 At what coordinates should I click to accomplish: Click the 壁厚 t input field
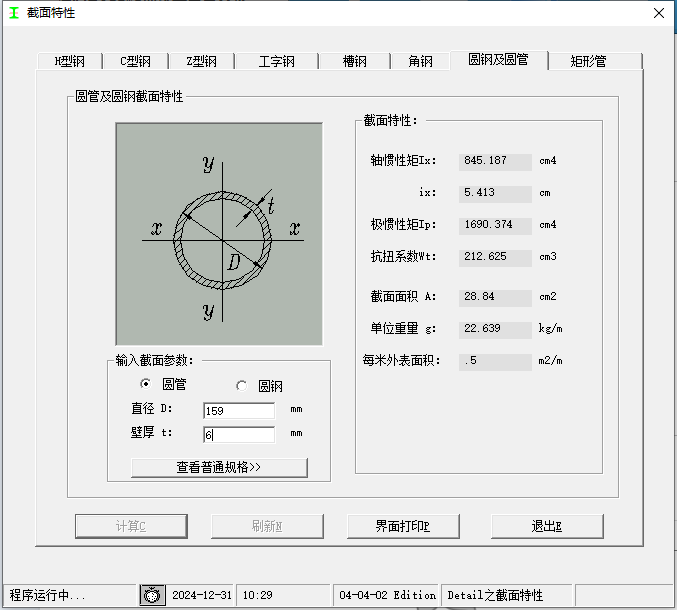point(239,434)
